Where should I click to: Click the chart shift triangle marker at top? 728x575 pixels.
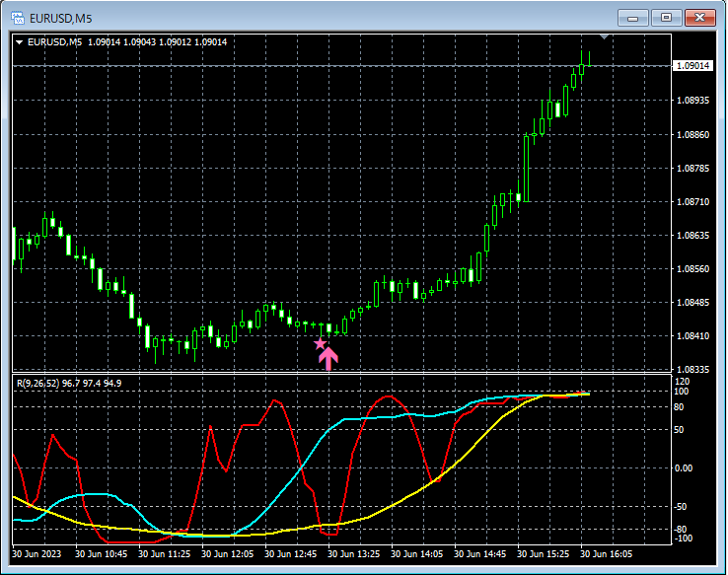click(x=604, y=36)
